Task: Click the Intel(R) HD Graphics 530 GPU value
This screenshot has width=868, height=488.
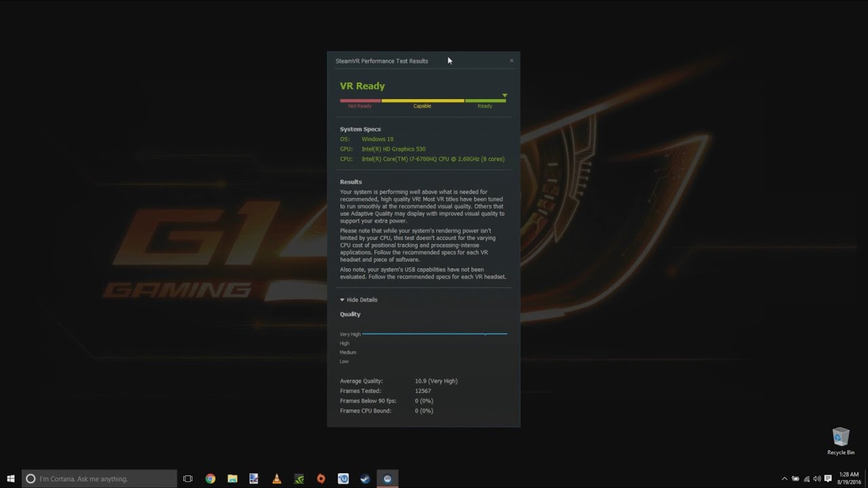Action: pos(393,149)
